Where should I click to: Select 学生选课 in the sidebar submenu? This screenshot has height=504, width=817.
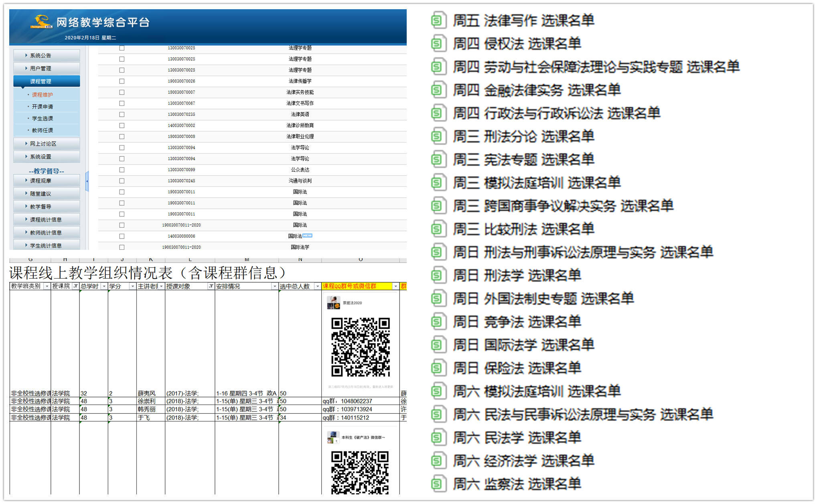coord(43,119)
